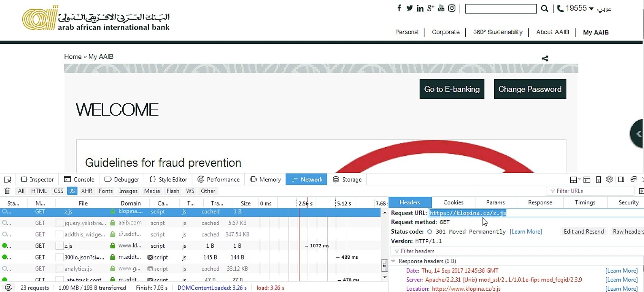
Task: Click JS badge on 300lo.json row
Action: (150, 258)
